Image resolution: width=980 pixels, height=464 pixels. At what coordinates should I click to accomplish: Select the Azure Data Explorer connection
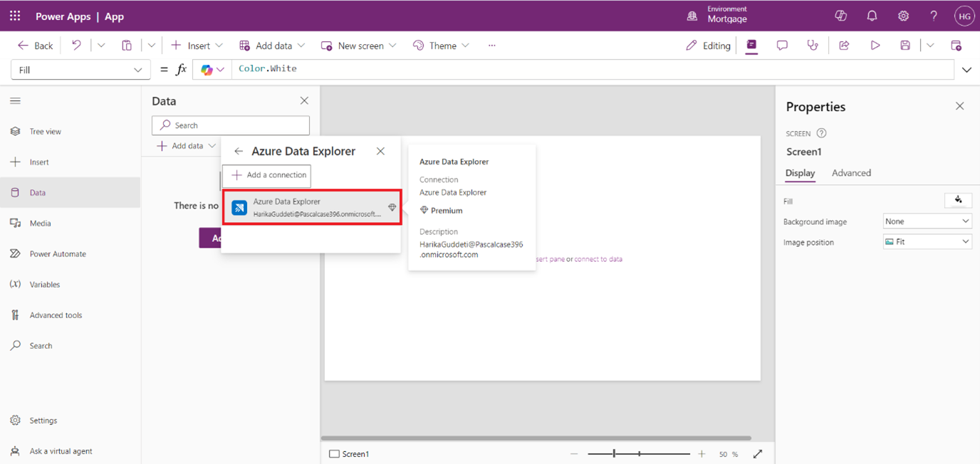click(312, 207)
